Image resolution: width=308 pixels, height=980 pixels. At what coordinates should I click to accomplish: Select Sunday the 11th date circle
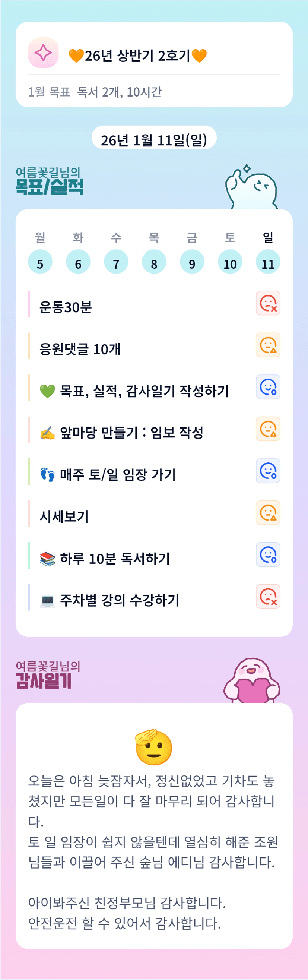pos(268,262)
